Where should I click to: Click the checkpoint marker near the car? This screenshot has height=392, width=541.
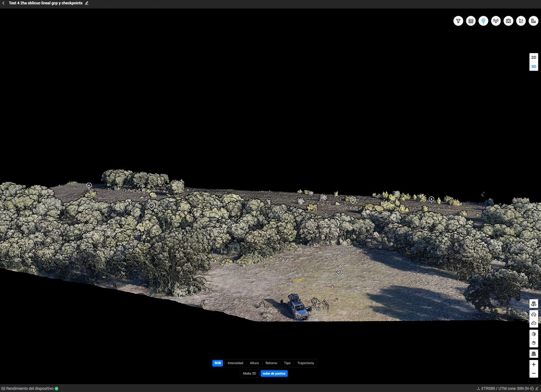[x=338, y=272]
